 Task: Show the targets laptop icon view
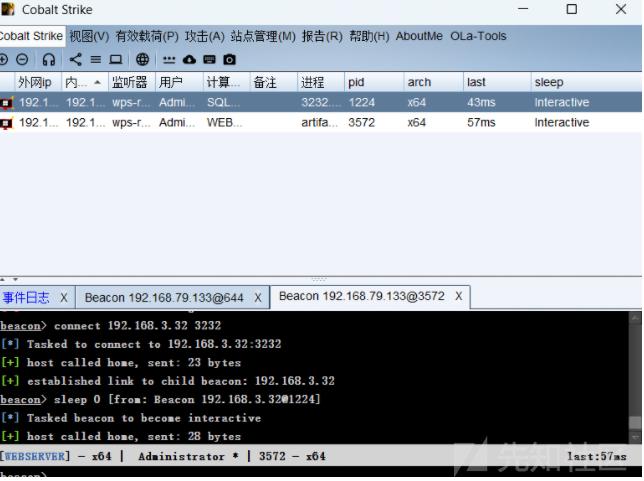116,60
